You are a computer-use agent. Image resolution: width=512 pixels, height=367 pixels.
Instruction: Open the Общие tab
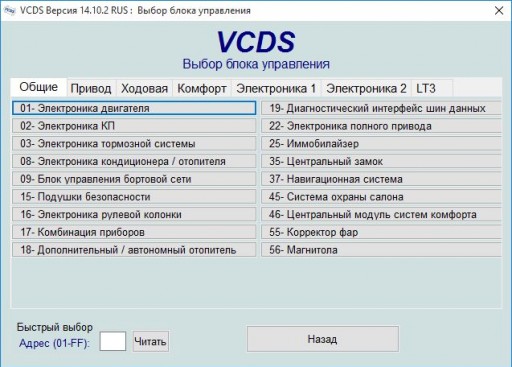click(x=39, y=87)
